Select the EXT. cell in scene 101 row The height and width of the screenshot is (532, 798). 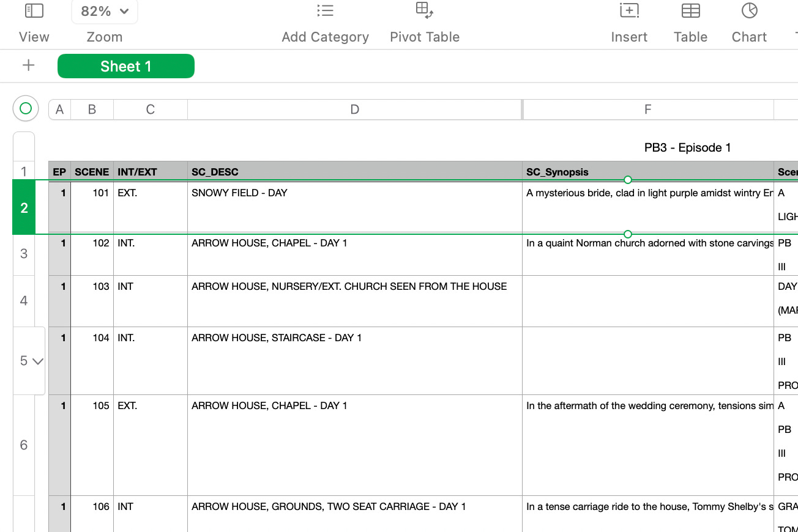151,208
